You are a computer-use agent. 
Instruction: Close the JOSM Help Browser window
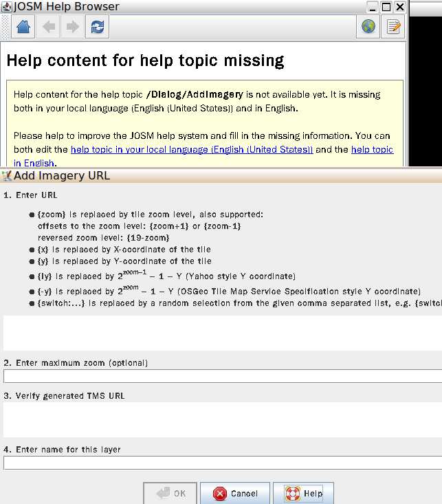point(400,7)
